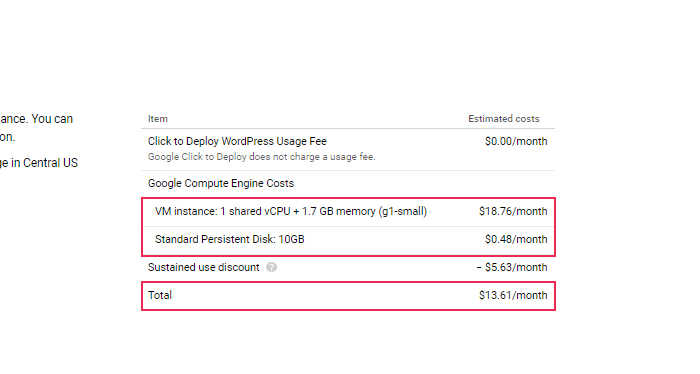Viewport: 700px width, 374px height.
Task: Select the Standard Persistent Disk 10GB row
Action: tap(348, 240)
